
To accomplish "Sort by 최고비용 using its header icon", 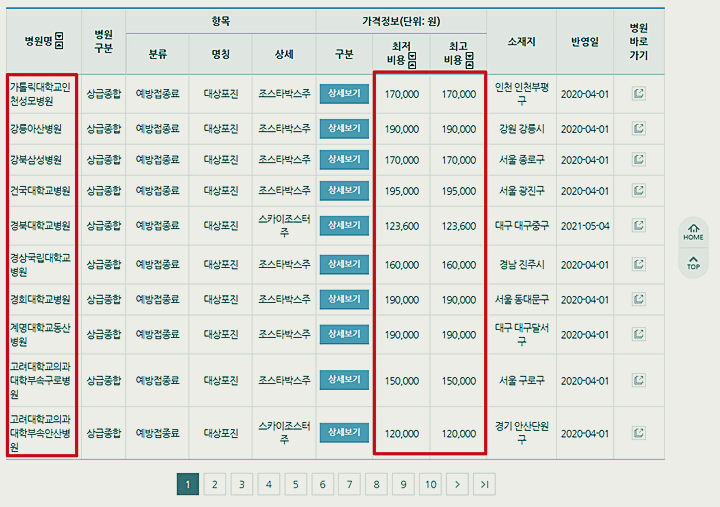I will click(x=469, y=60).
